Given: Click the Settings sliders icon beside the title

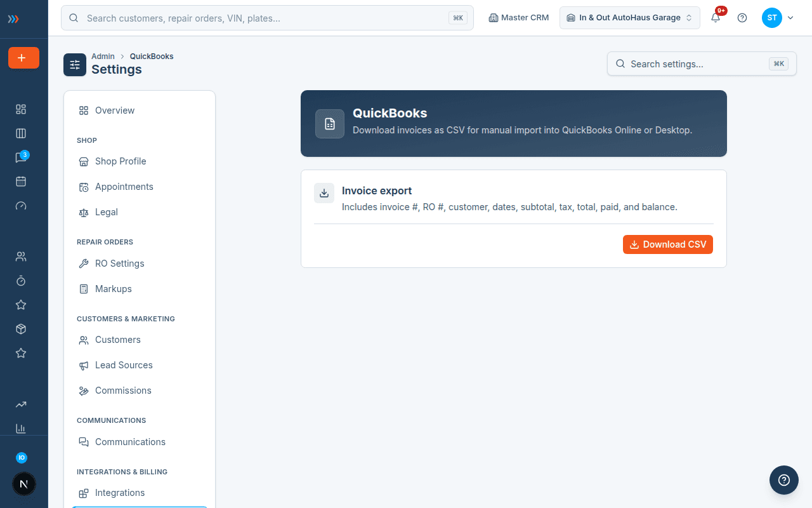Looking at the screenshot, I should coord(75,65).
